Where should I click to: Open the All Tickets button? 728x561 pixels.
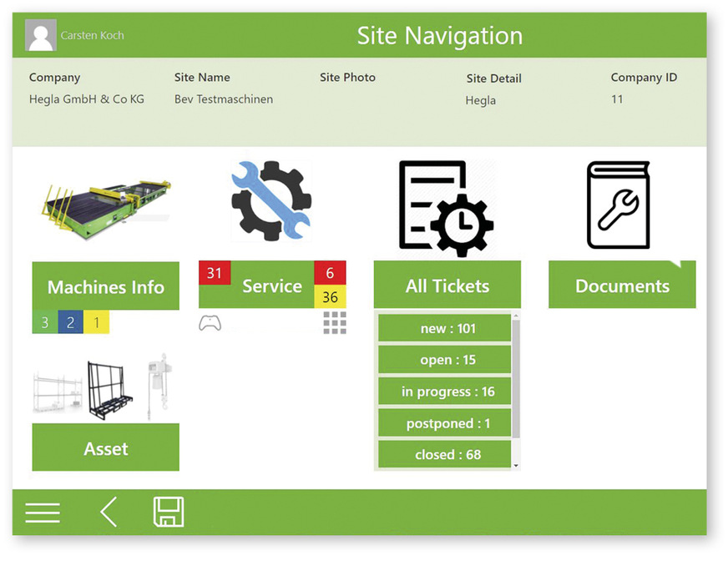(447, 286)
